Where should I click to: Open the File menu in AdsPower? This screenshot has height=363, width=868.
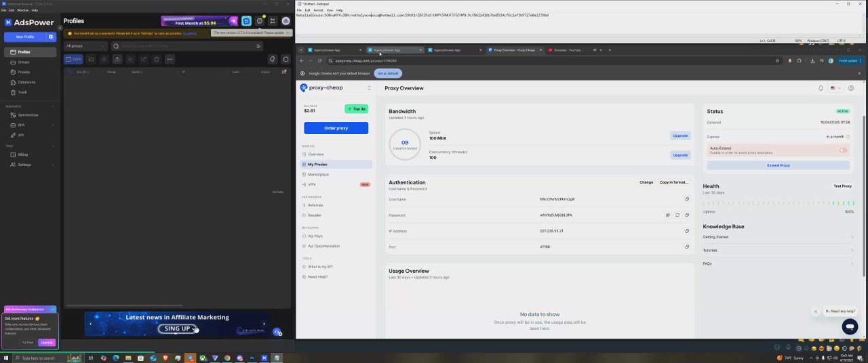(3, 10)
